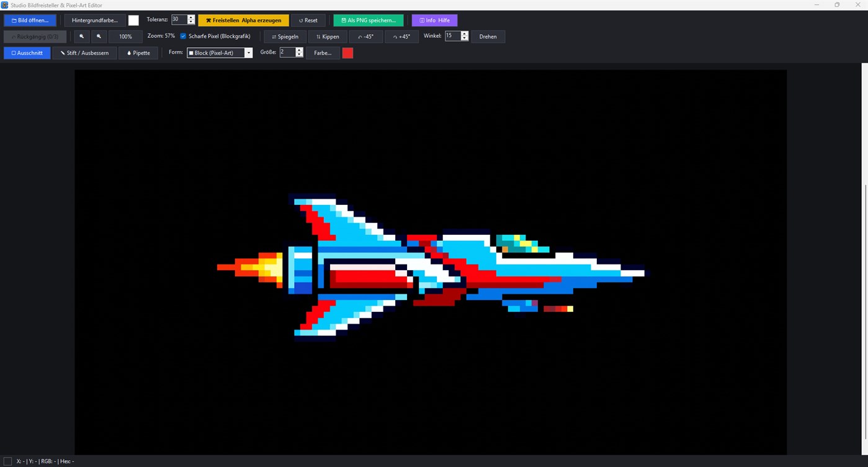The image size is (868, 467).
Task: Mirror the image with Spiegeln
Action: coord(285,37)
